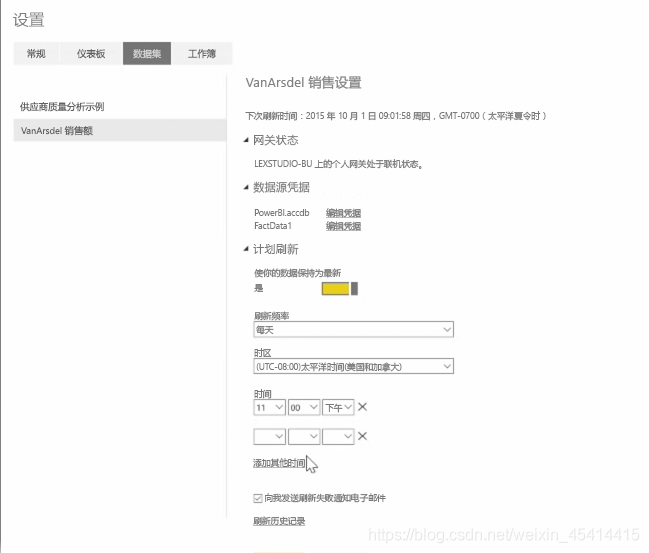
Task: Click the next refresh time text
Action: coord(396,116)
